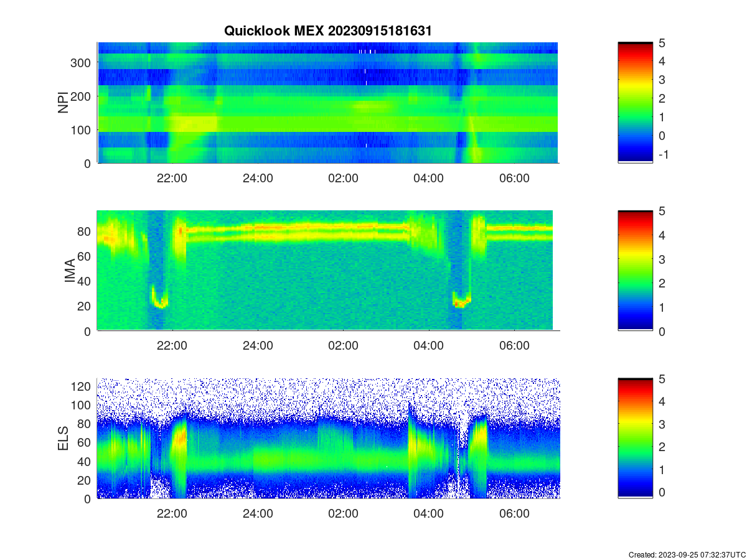Click the 300 label on NPI y-axis
The width and height of the screenshot is (747, 560).
coord(81,62)
